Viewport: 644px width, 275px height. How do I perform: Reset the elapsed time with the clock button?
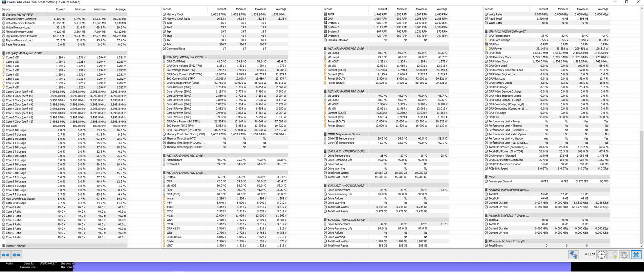(601, 255)
